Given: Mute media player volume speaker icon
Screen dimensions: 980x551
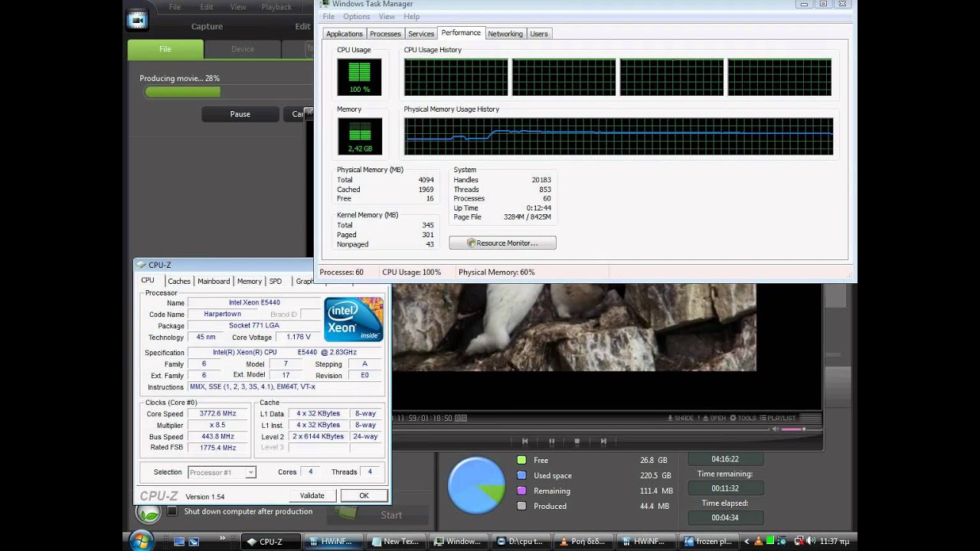Looking at the screenshot, I should (776, 429).
